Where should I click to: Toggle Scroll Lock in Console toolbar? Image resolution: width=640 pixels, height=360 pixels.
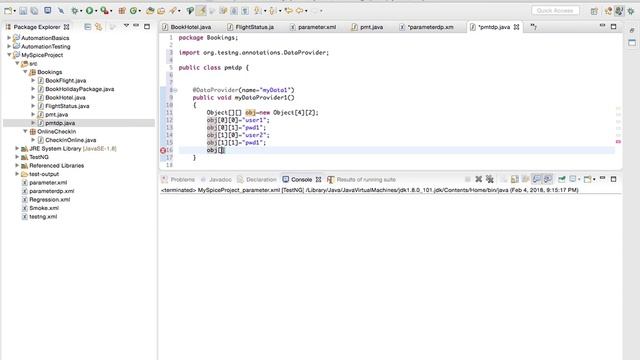[515, 179]
